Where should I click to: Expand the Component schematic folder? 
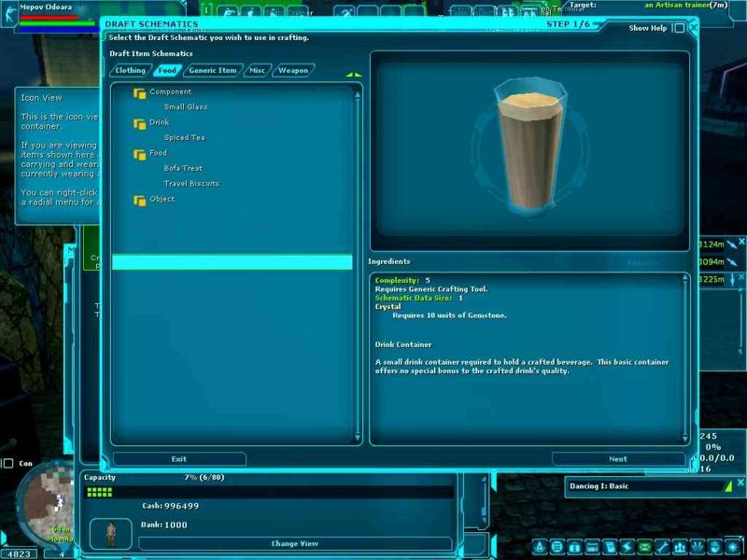tap(139, 92)
